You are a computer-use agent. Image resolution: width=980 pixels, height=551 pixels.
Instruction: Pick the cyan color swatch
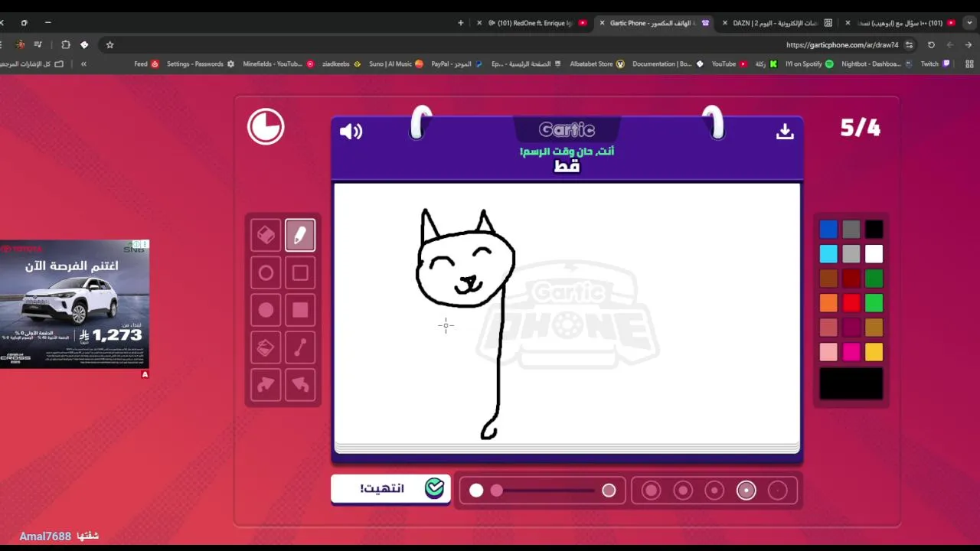(x=828, y=253)
